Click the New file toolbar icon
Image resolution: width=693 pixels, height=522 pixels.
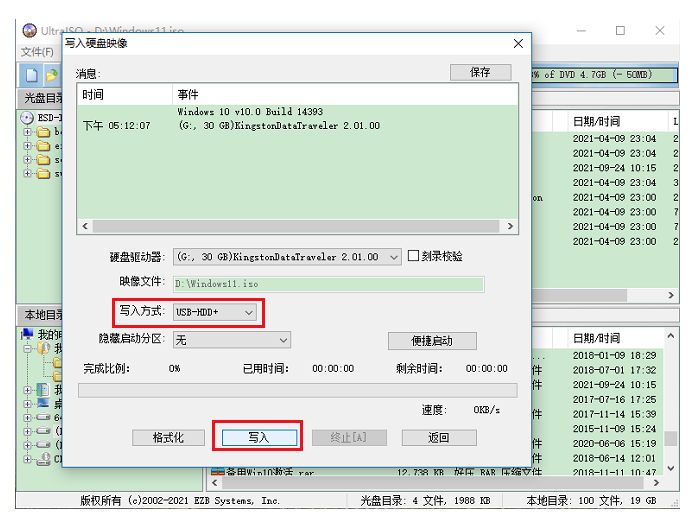[32, 75]
